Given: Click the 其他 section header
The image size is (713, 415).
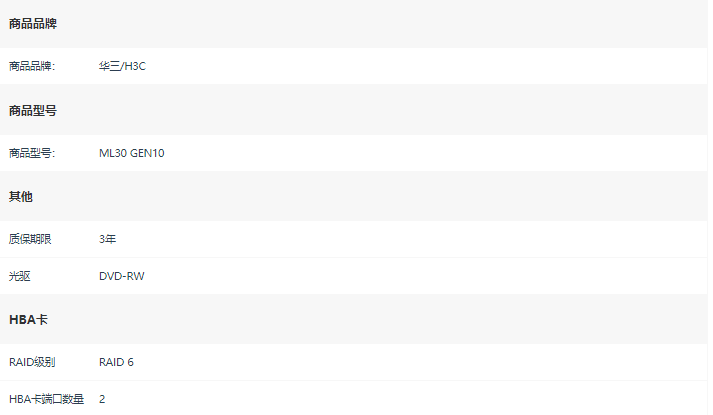Looking at the screenshot, I should click(21, 196).
